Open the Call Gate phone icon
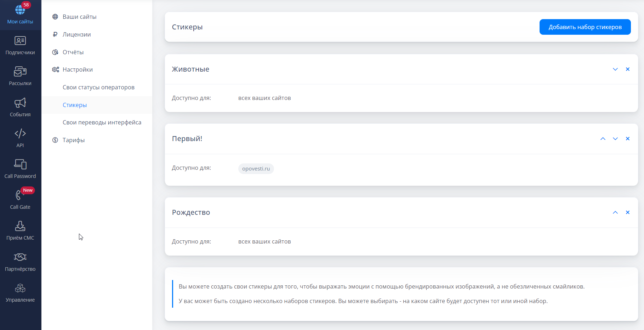Screen dimensions: 644x330 click(19, 195)
